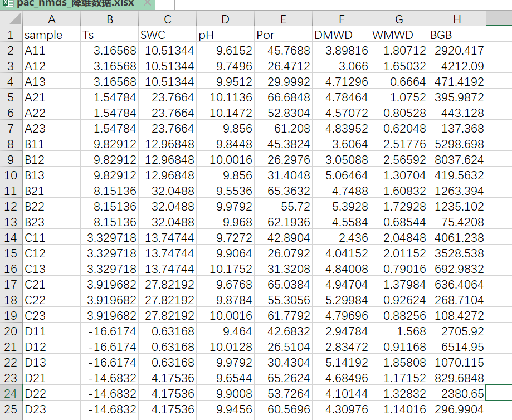The height and width of the screenshot is (420, 512).
Task: Click DMWD value 3.066
Action: 341,66
